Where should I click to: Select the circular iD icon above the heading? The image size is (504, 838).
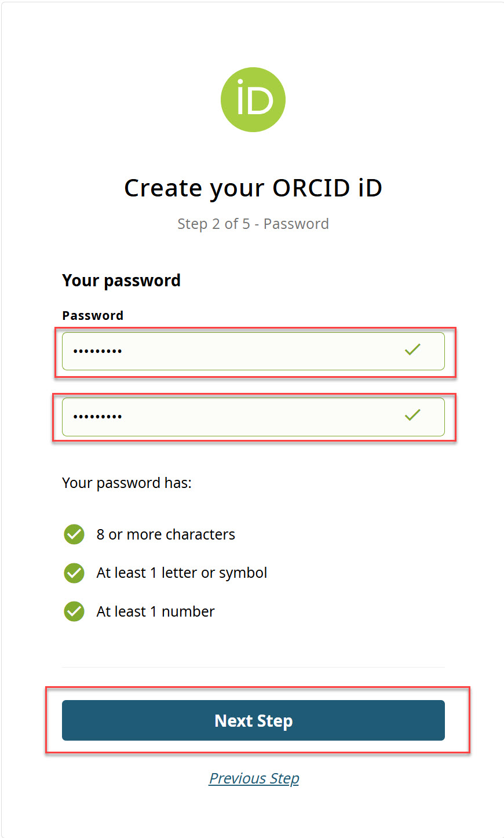coord(253,99)
